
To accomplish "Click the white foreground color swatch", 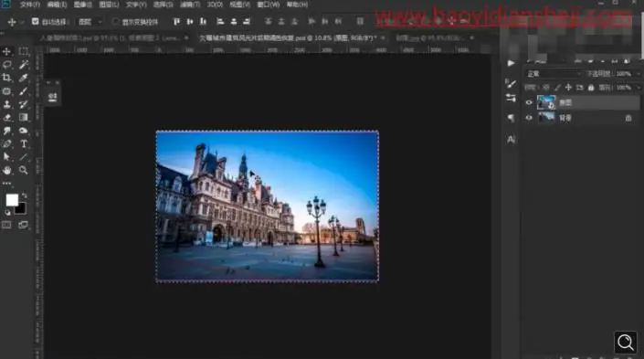I will click(x=12, y=200).
